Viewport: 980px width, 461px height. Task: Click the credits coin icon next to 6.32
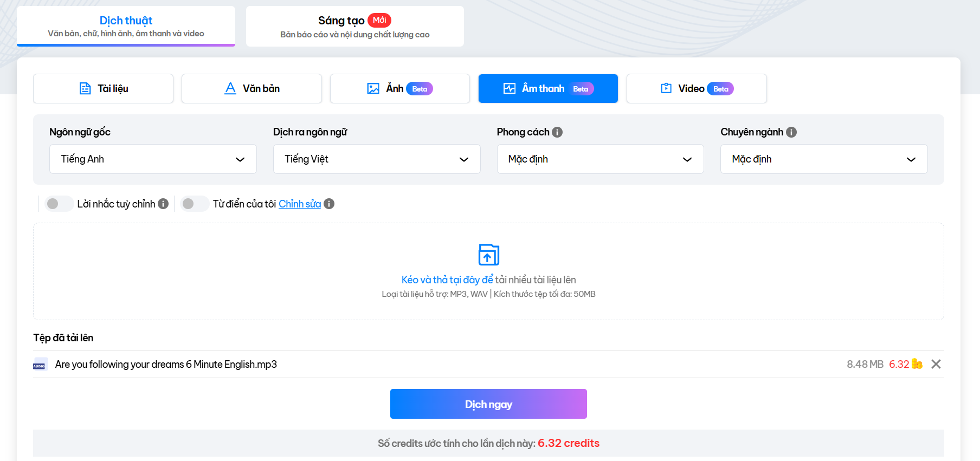(x=917, y=364)
